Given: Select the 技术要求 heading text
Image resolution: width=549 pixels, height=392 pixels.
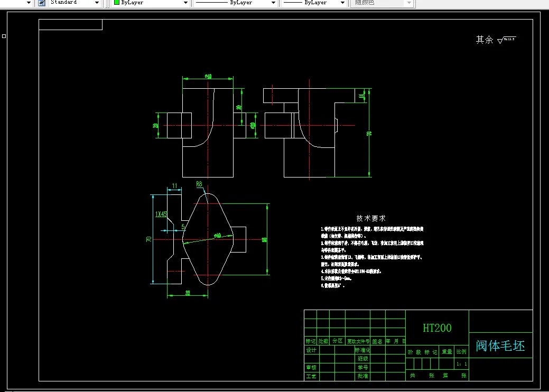Looking at the screenshot, I should [x=371, y=218].
